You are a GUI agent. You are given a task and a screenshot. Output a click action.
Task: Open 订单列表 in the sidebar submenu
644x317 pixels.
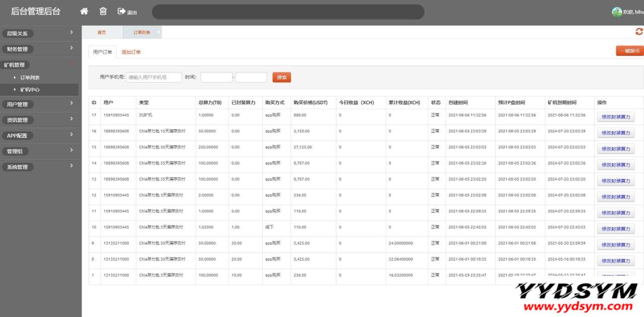point(30,77)
